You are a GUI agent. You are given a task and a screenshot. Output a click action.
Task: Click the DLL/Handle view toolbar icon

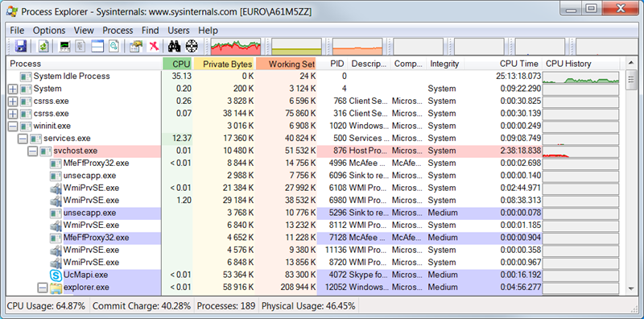[x=114, y=46]
